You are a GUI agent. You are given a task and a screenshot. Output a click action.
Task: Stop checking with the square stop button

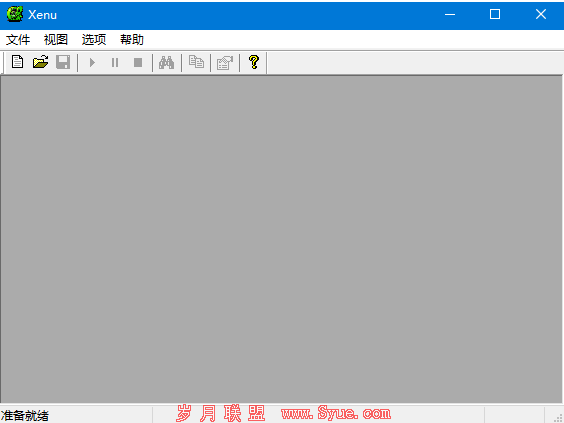click(138, 63)
